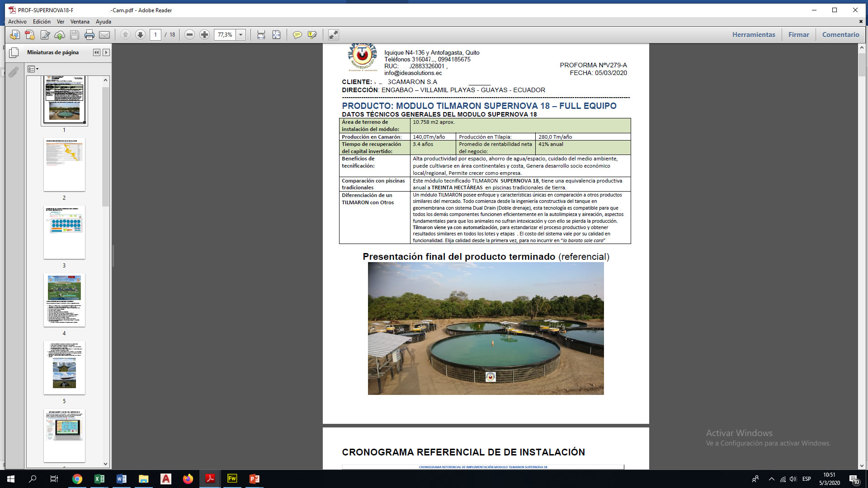Viewport: 868px width, 488px height.
Task: Open the zoom level dropdown arrow
Action: [x=241, y=35]
